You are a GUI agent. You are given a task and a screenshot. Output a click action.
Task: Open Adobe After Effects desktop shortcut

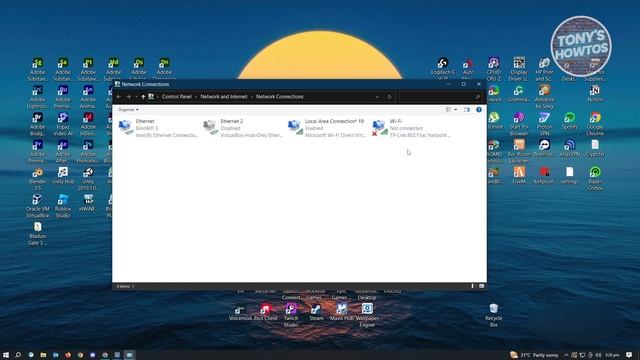(63, 151)
